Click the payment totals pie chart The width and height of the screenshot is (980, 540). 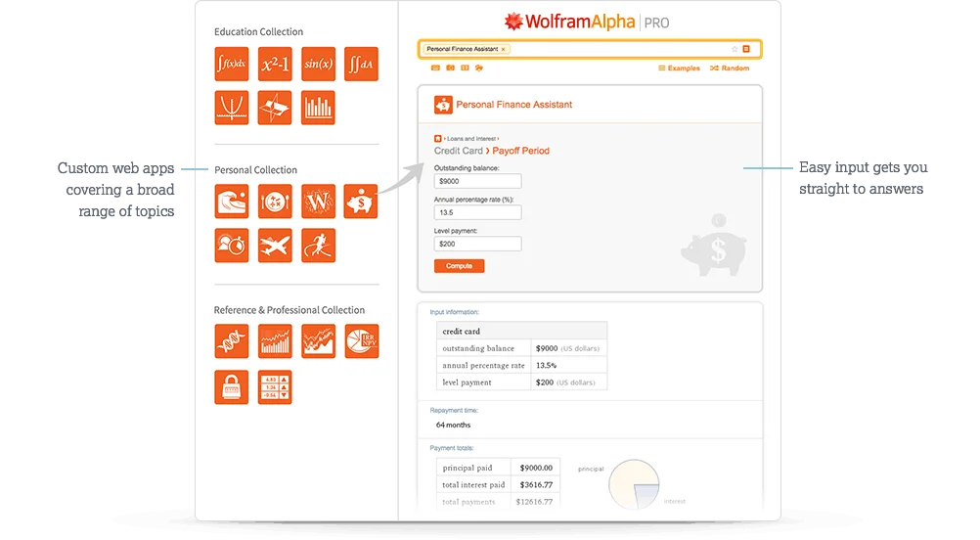[x=634, y=484]
